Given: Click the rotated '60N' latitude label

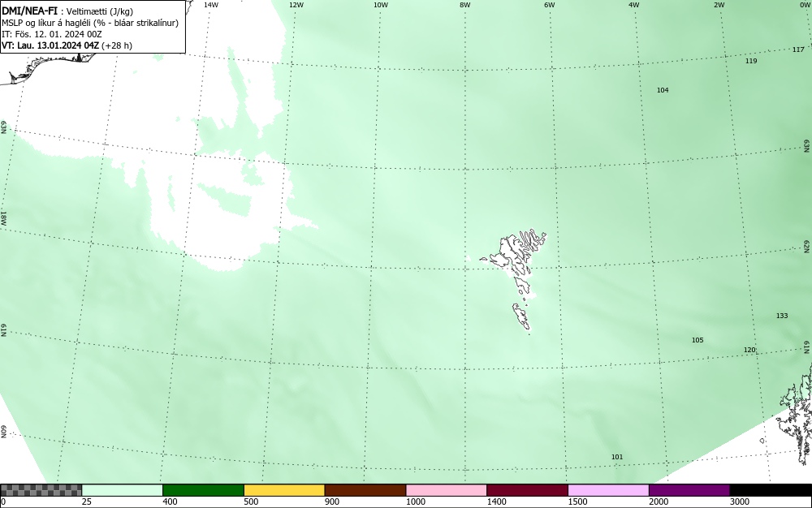Looking at the screenshot, I should pos(3,432).
